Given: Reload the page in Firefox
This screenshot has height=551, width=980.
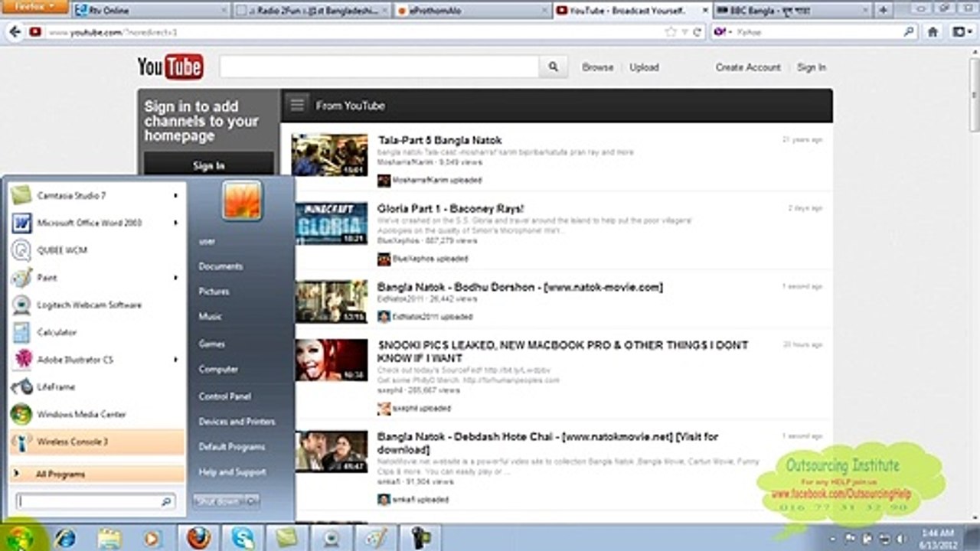Looking at the screenshot, I should pos(697,32).
